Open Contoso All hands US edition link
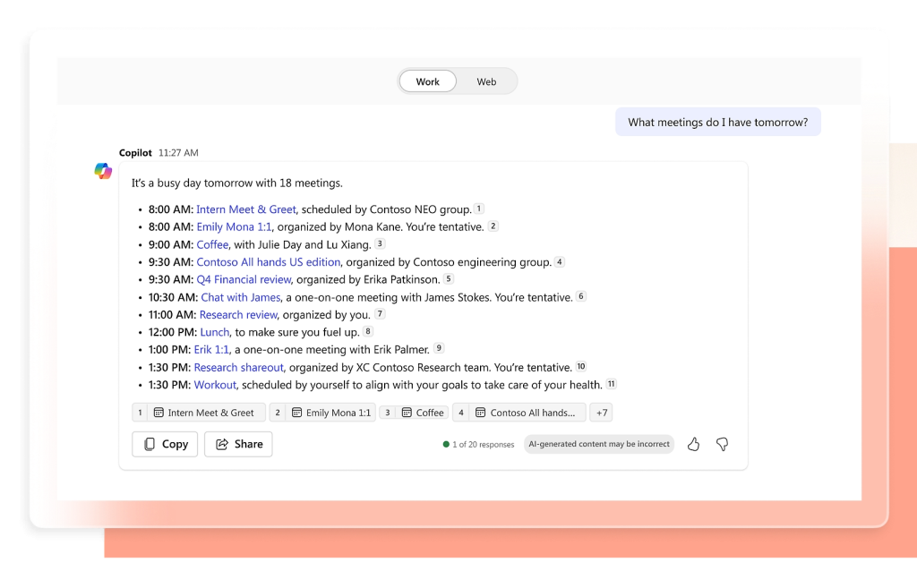Screen dimensions: 917x588 (x=269, y=262)
